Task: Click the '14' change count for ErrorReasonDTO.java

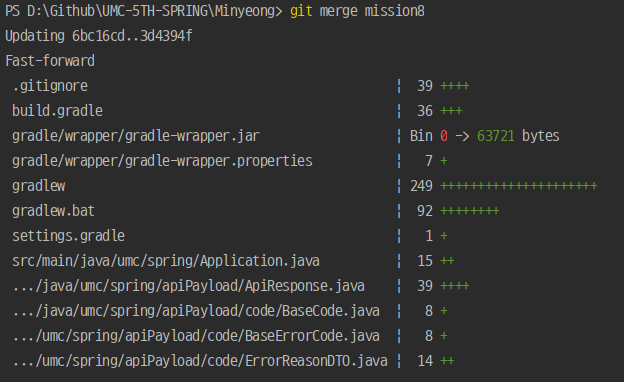Action: coord(425,361)
